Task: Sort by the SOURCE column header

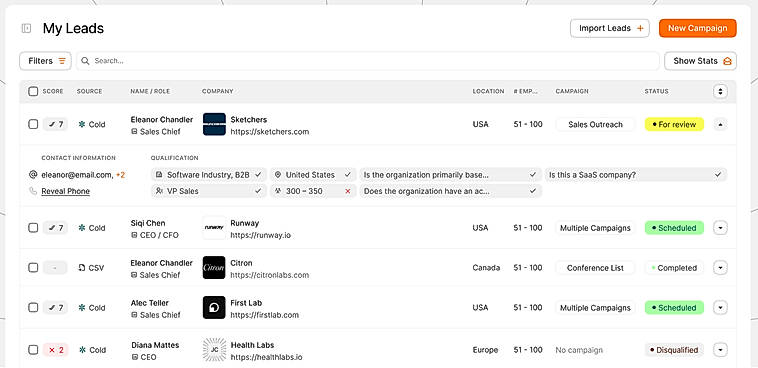Action: 89,91
